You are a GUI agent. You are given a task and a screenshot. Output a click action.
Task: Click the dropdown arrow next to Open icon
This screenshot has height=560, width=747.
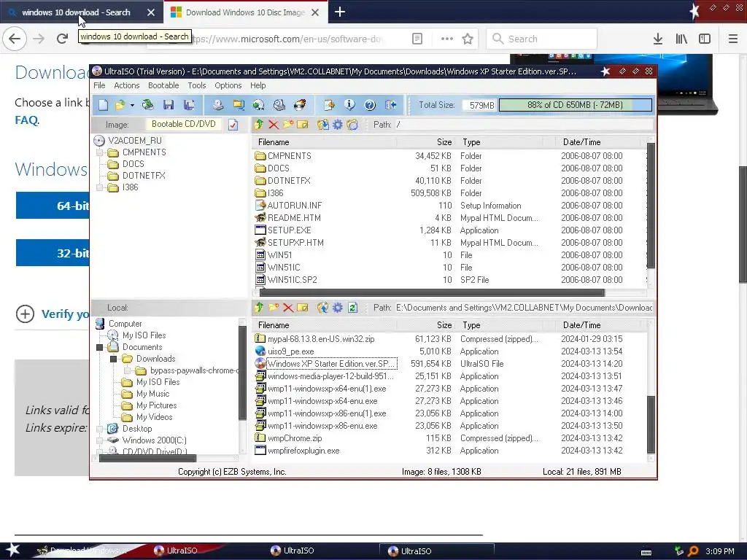click(x=132, y=105)
